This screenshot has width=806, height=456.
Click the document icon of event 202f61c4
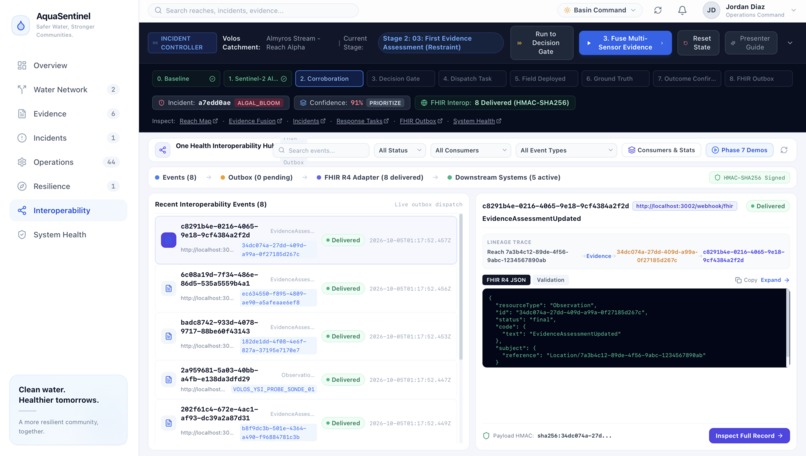click(x=169, y=423)
